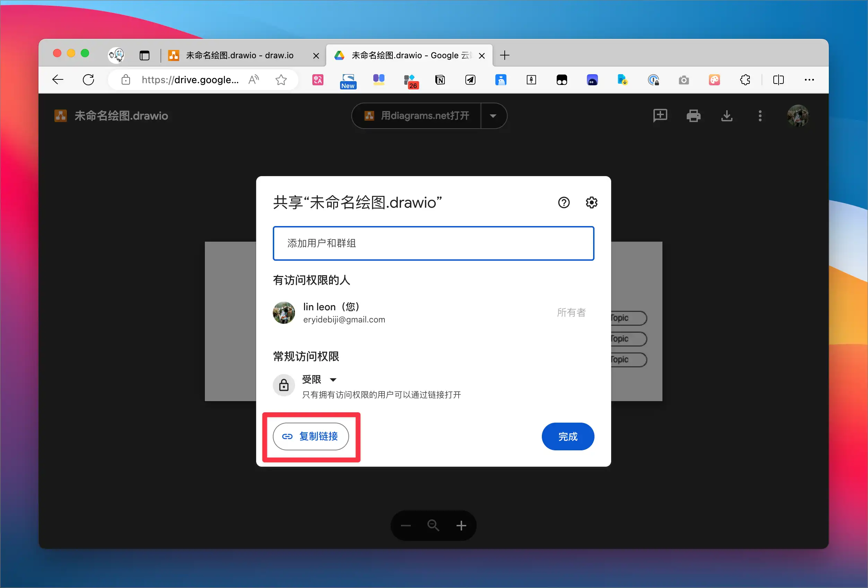Click the magnifier zoom reset icon

[x=433, y=526]
